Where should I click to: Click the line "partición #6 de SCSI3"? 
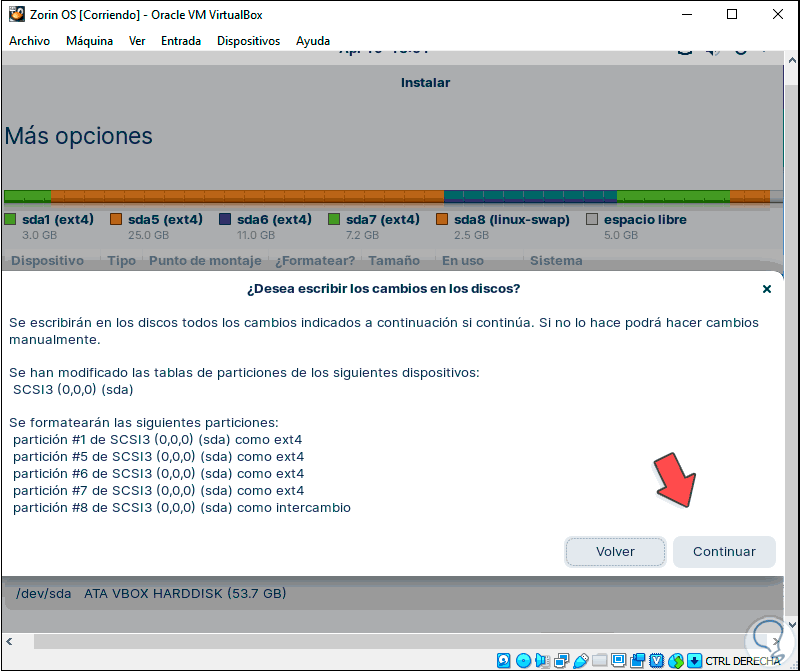[x=158, y=473]
